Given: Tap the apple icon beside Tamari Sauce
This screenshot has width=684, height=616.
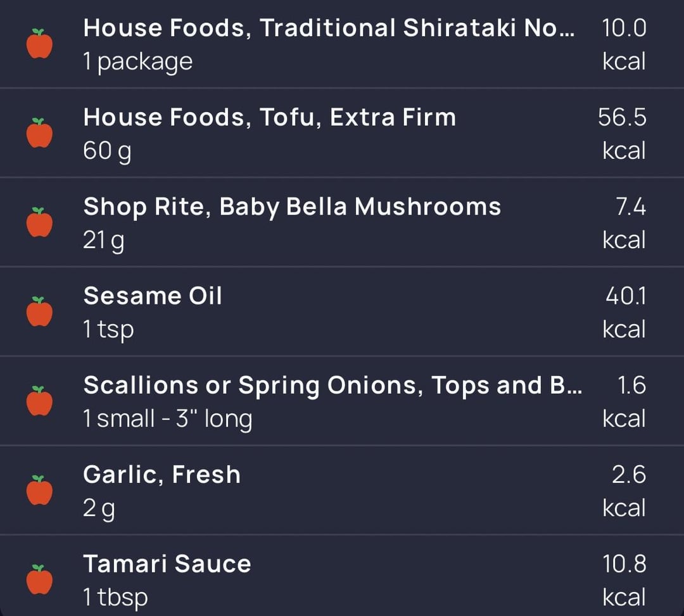Looking at the screenshot, I should (x=39, y=580).
